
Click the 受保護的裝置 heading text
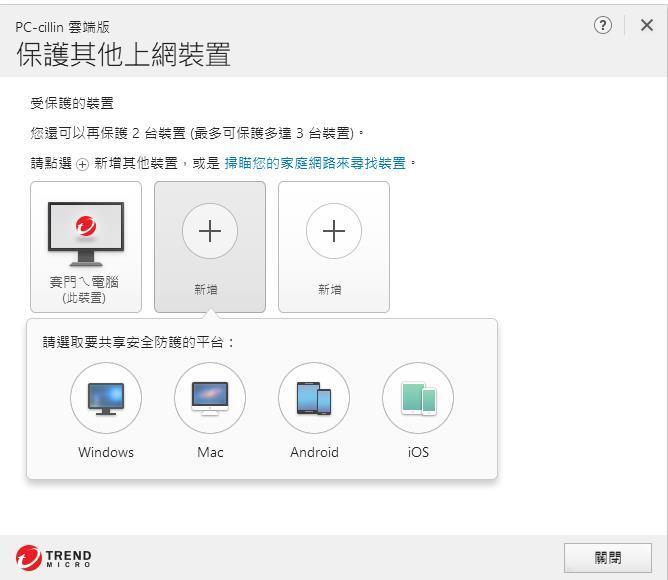pos(72,103)
